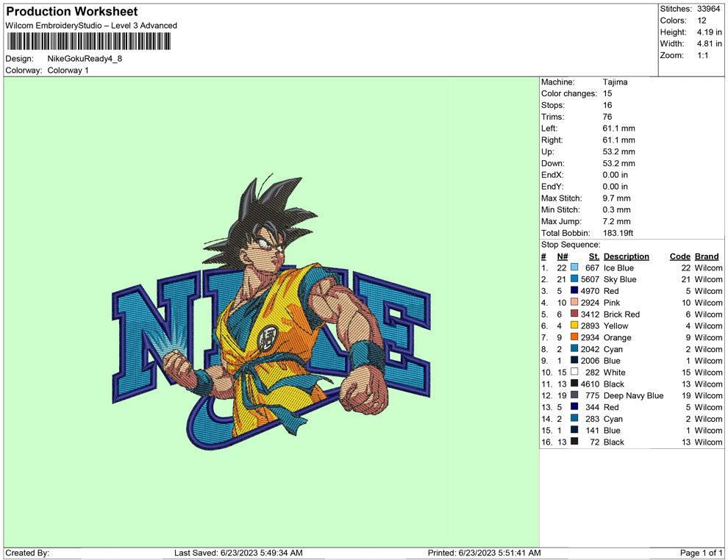
Task: Click the stitch count '5607' in row 2
Action: [590, 279]
